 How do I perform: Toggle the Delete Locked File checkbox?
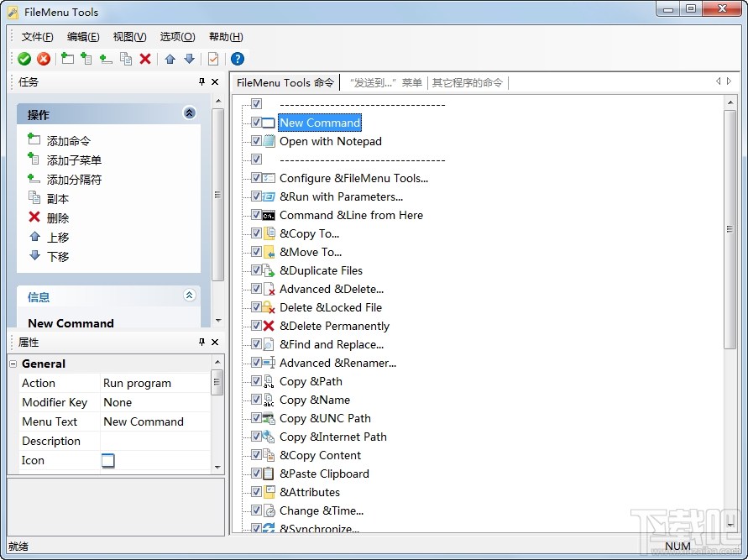[x=256, y=306]
